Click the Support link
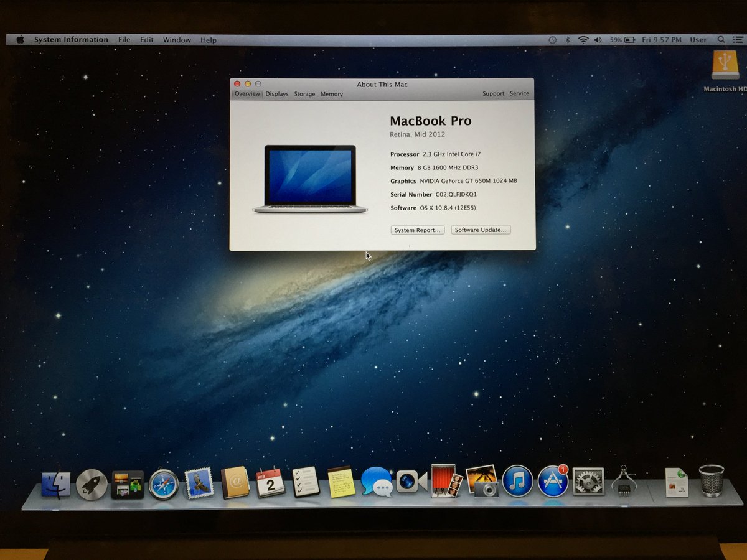747x560 pixels. click(493, 94)
